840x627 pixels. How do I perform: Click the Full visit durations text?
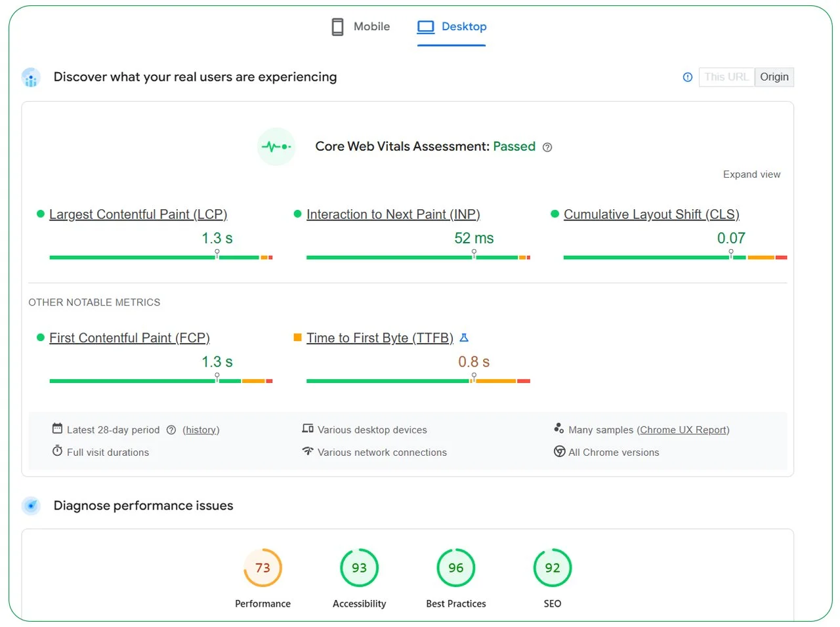108,453
